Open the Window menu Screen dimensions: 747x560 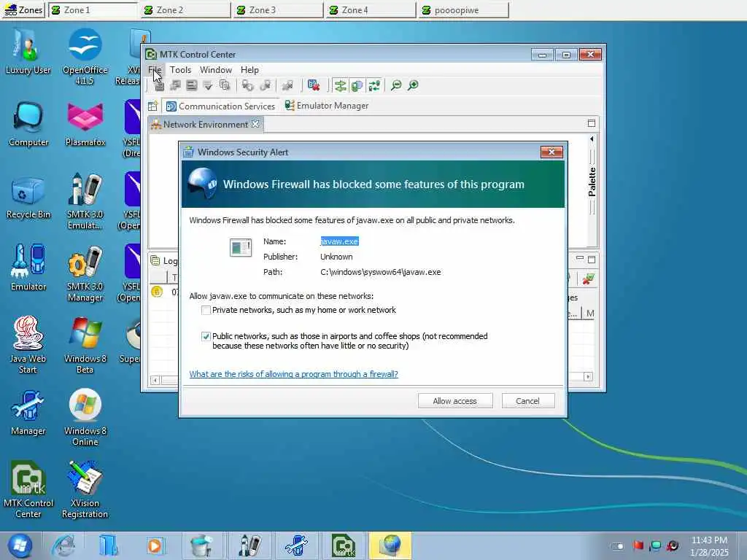(x=216, y=70)
